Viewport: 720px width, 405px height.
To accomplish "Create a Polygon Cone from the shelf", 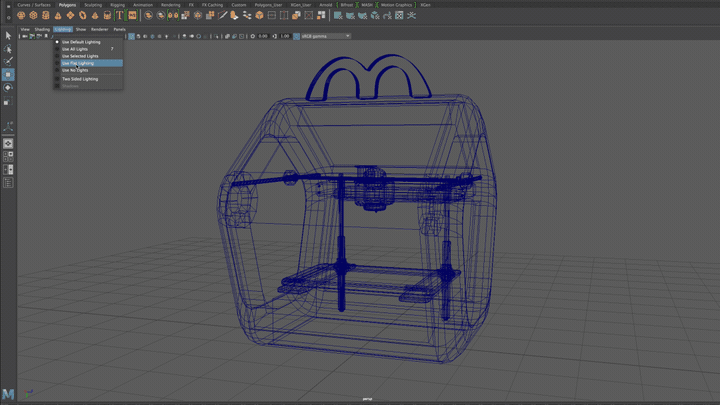I will click(x=58, y=16).
